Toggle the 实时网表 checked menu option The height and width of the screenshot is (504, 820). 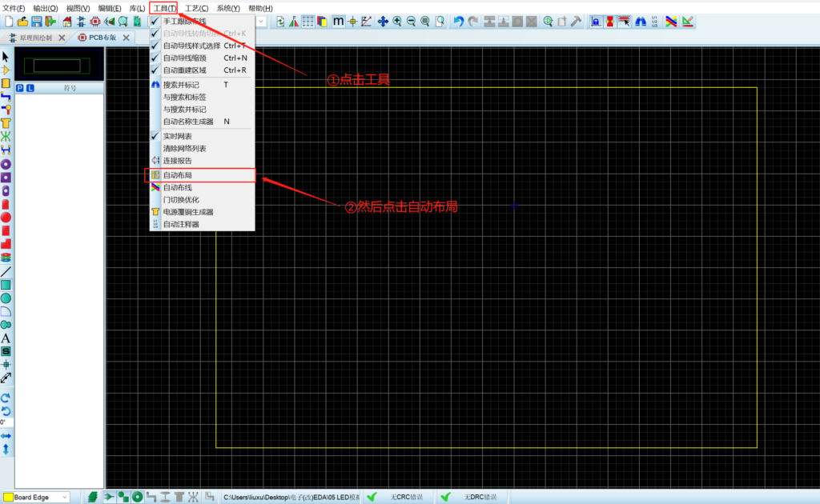pos(178,137)
